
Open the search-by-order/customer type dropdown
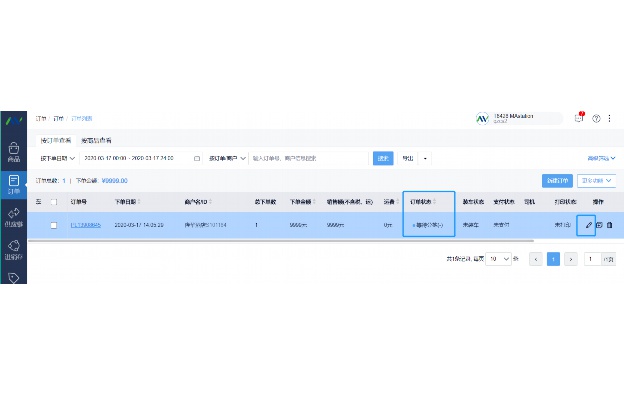[227, 158]
